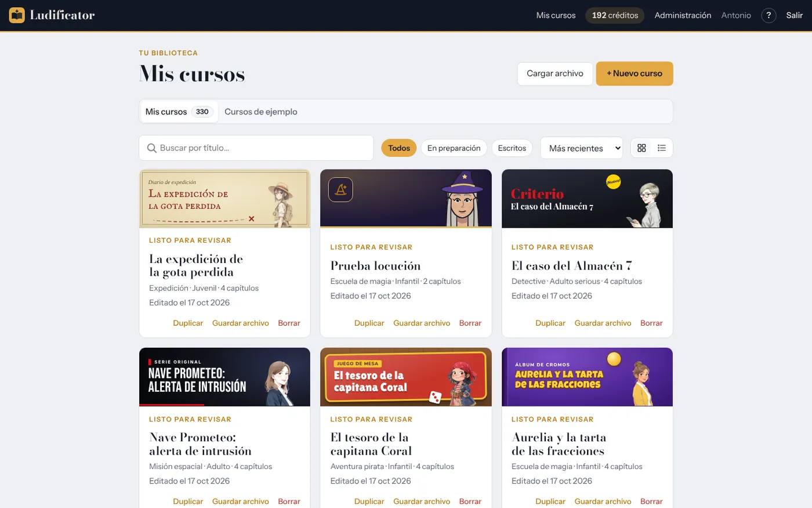
Task: Open the Prueba locución course title
Action: click(x=376, y=266)
